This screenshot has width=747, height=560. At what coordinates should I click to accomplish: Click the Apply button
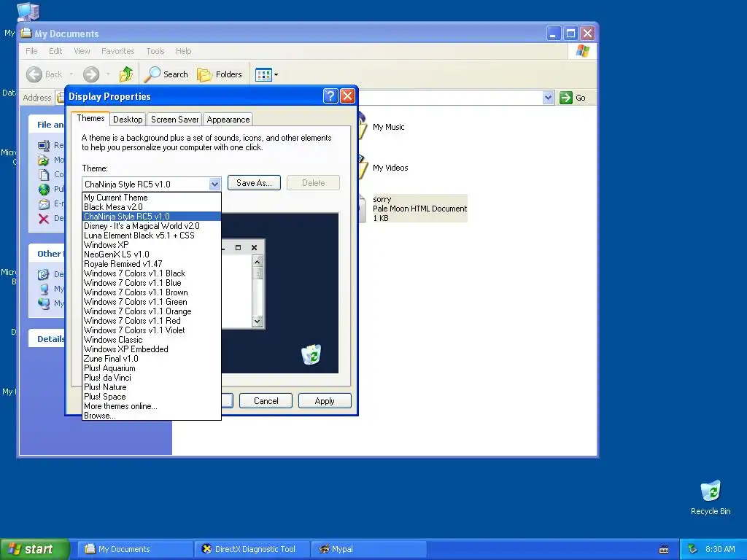325,401
